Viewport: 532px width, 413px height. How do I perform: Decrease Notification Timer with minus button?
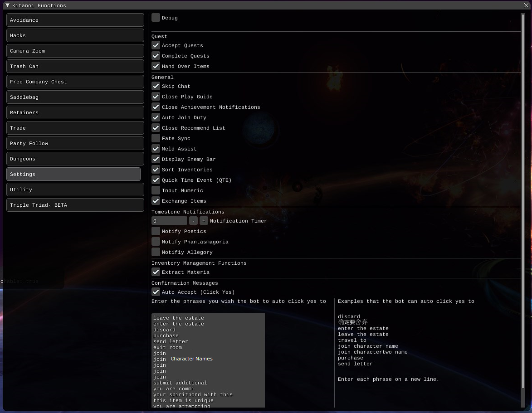pos(193,221)
